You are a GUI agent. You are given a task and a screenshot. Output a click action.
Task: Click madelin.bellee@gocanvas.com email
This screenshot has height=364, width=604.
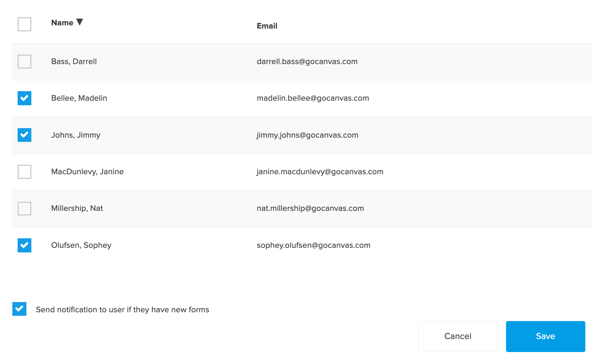[x=313, y=98]
